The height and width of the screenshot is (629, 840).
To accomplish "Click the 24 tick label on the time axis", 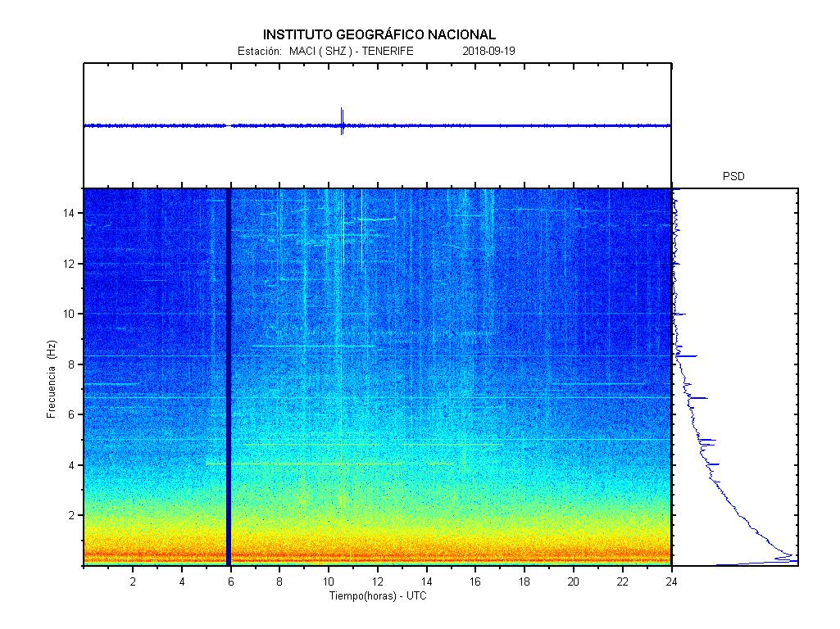I will tap(671, 581).
